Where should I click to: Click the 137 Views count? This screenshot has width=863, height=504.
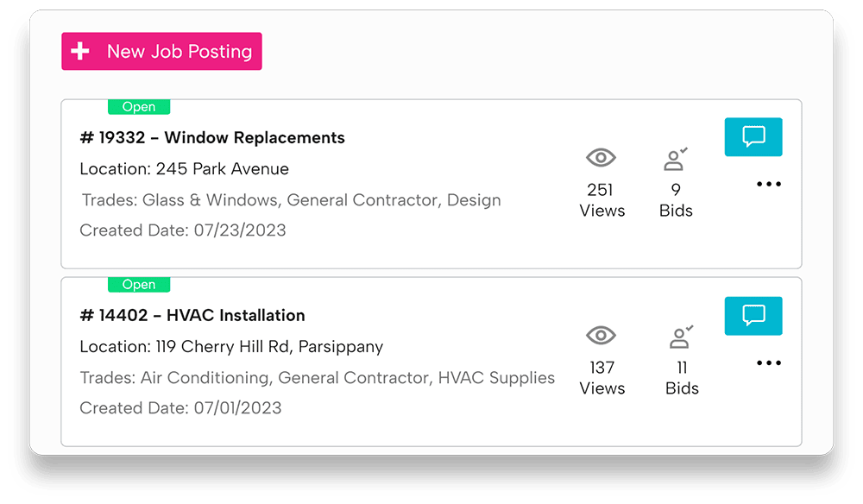click(602, 378)
